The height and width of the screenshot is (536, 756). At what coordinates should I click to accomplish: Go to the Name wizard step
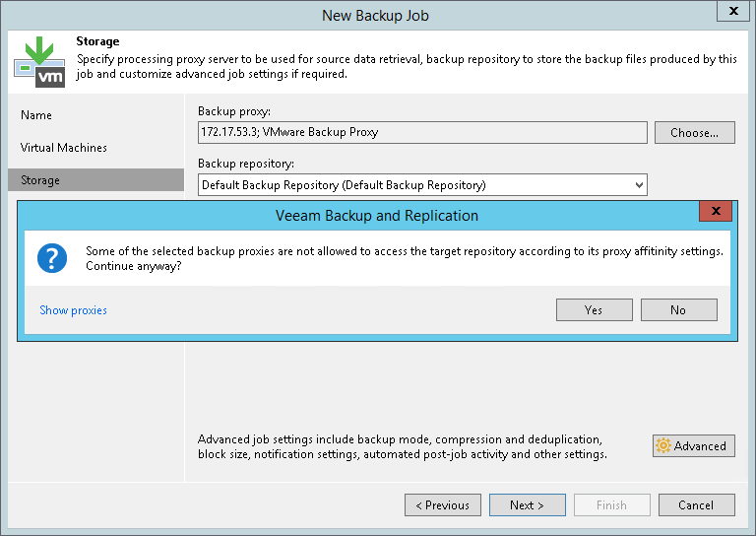(x=36, y=115)
